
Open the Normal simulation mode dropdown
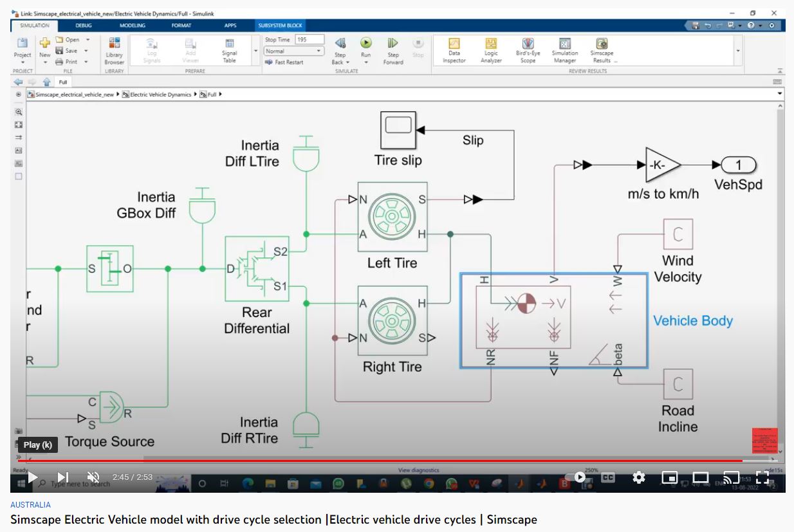click(x=293, y=51)
